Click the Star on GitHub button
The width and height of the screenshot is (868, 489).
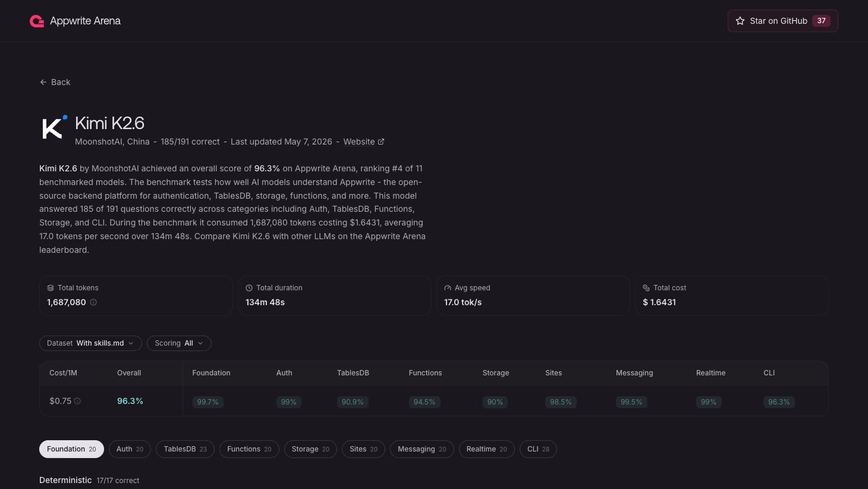782,21
